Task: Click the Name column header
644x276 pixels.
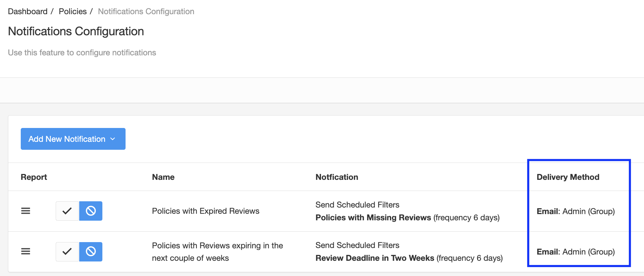Action: (x=163, y=177)
